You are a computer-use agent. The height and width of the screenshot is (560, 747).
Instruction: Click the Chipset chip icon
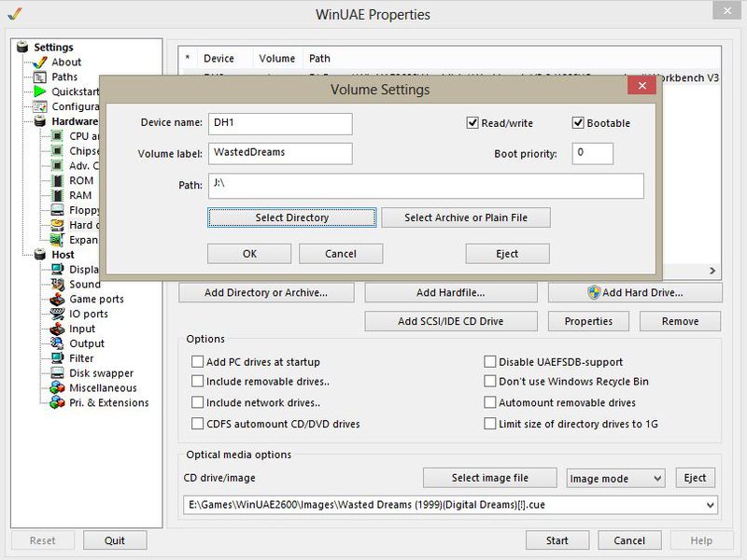point(57,151)
